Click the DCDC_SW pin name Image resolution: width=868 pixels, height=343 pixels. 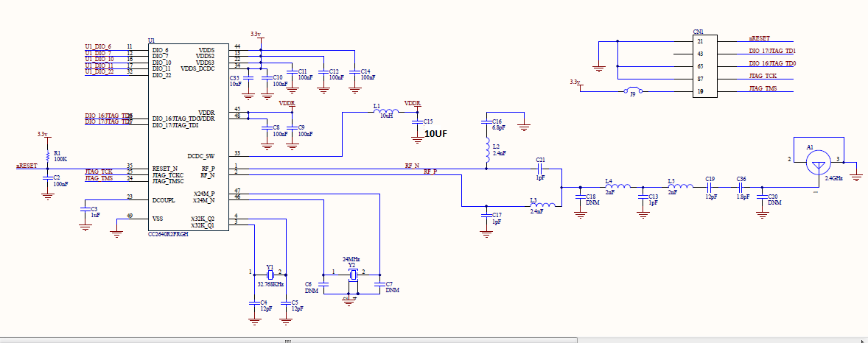[x=201, y=155]
